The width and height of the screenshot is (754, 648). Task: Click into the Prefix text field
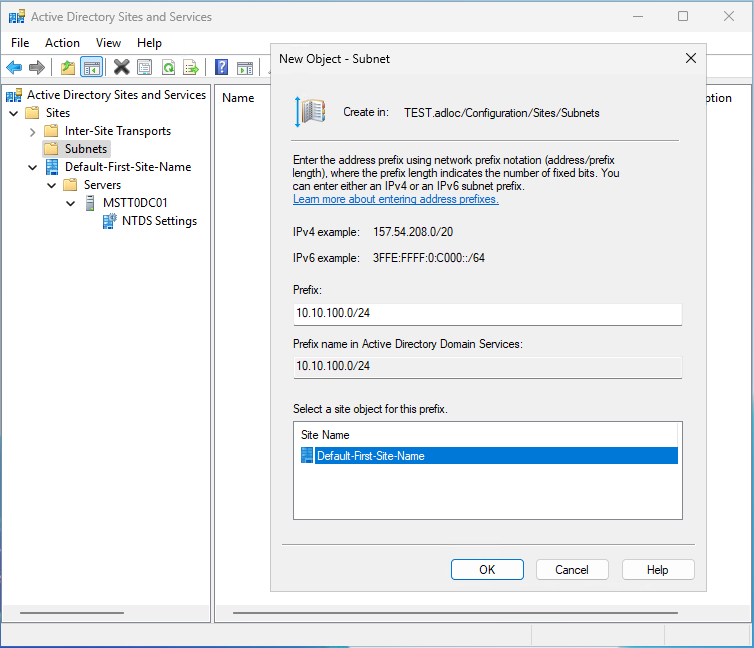487,314
